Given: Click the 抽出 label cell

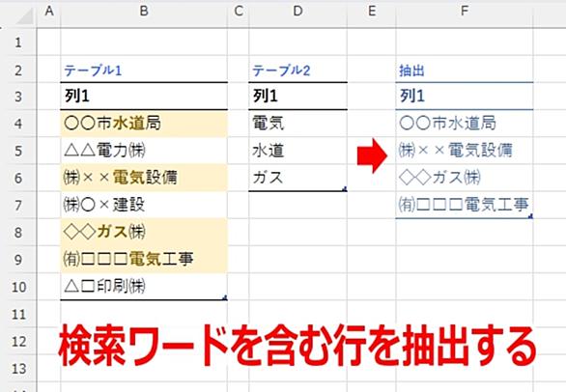Looking at the screenshot, I should coord(465,70).
